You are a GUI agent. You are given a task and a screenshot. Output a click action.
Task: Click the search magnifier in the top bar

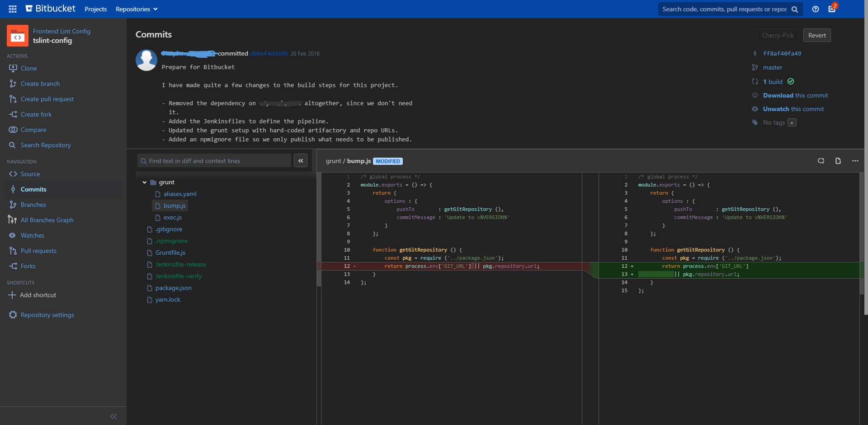coord(795,9)
